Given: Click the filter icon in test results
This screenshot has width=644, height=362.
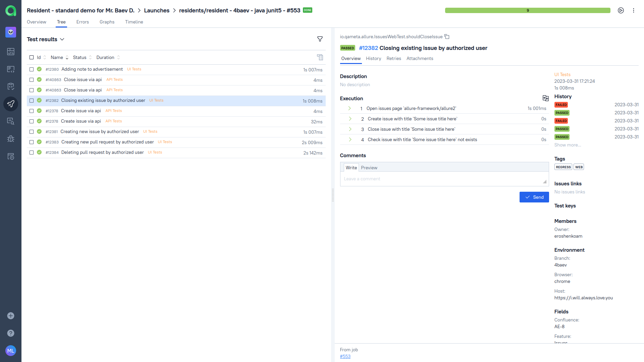Looking at the screenshot, I should coord(320,39).
